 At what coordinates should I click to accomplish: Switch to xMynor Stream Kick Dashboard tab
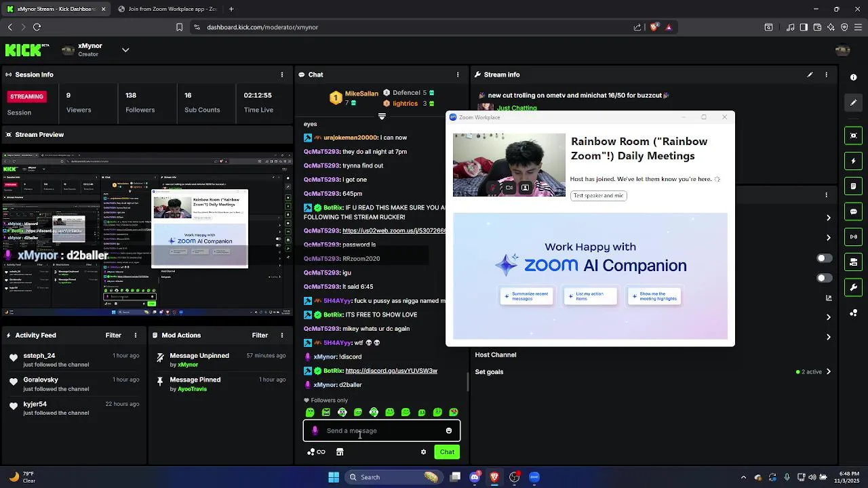coord(56,9)
